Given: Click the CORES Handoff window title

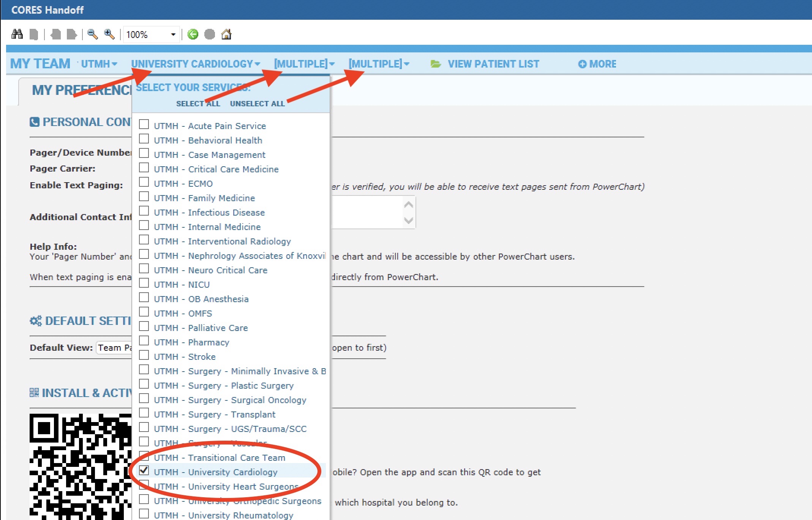Looking at the screenshot, I should pos(47,10).
